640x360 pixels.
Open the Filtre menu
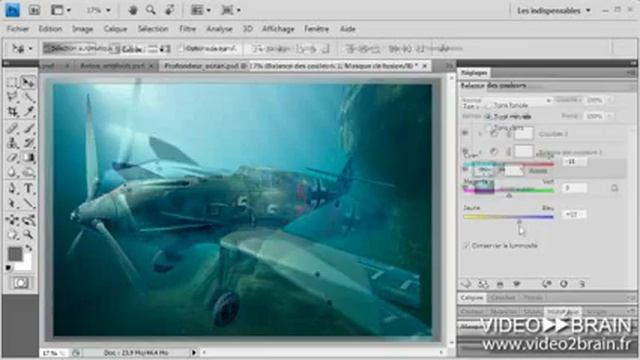click(x=187, y=29)
